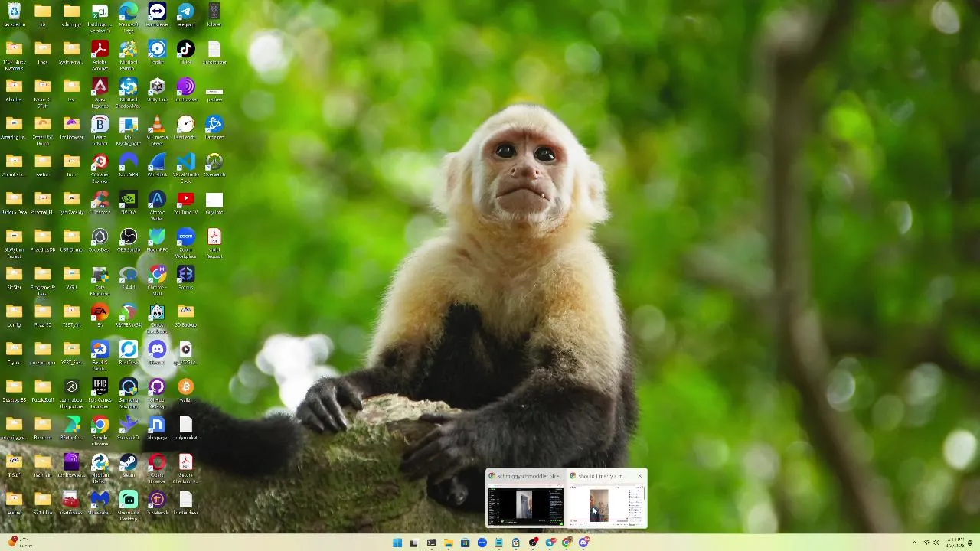Open the polymarket file on desktop
The height and width of the screenshot is (551, 980).
pos(185,427)
